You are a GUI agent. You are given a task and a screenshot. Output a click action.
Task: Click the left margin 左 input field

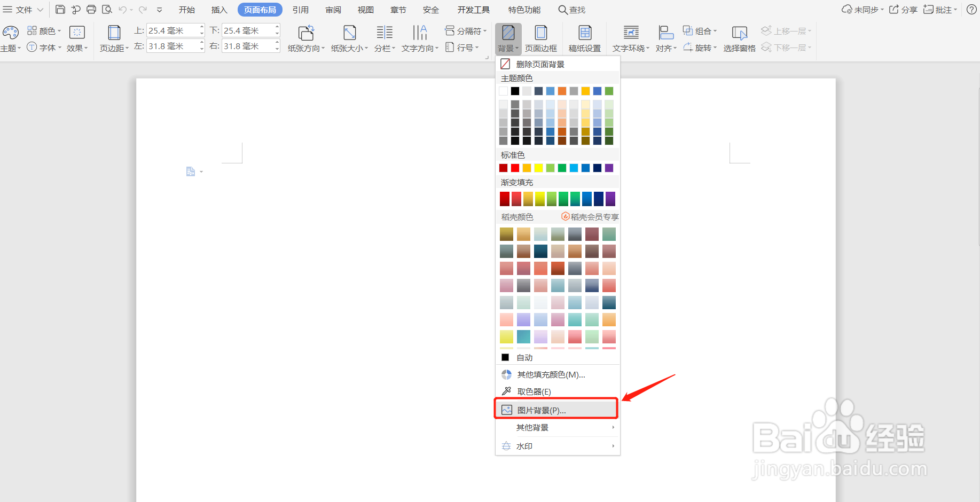[x=173, y=46]
